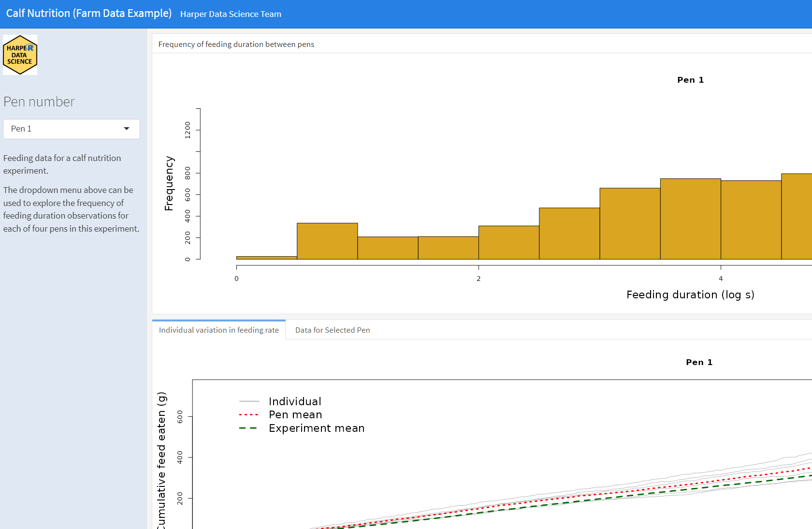Click the Pen 1 title above the feeding rate plot
Screen dimensions: 812x529
click(699, 362)
